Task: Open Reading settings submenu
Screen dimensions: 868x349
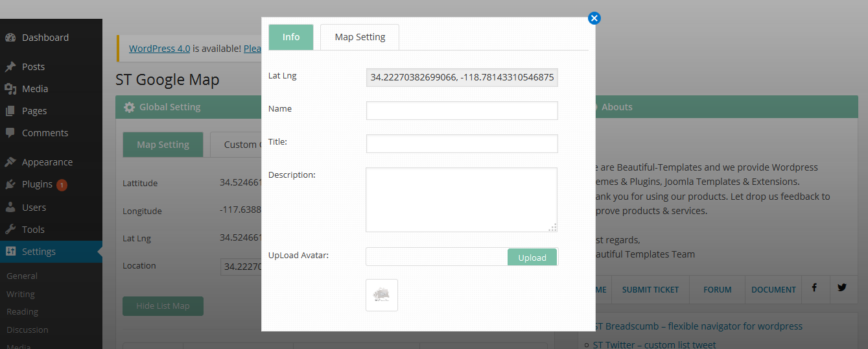Action: pos(22,311)
